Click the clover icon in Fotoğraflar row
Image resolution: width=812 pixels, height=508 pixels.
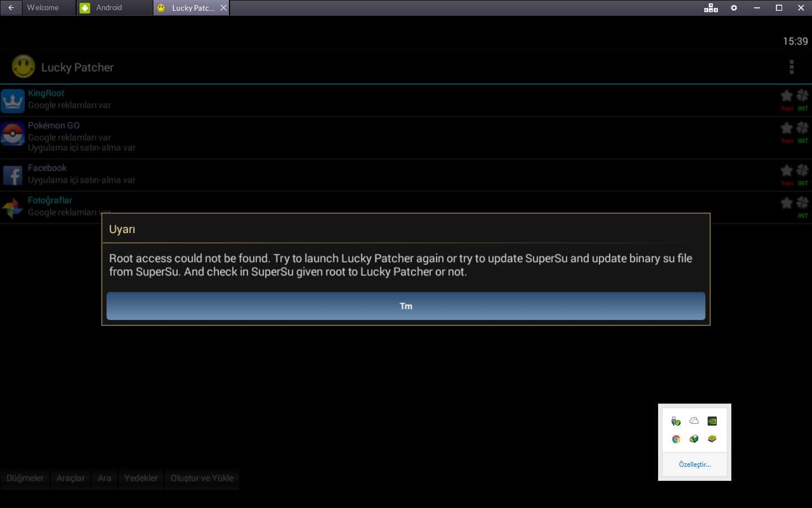[802, 203]
